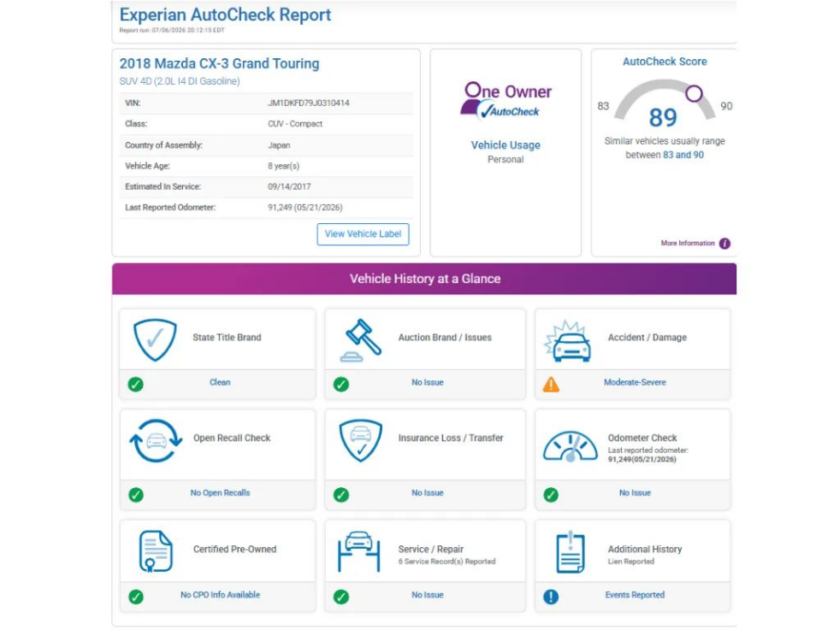Click SUV 4D (2.0L I4 DI Gasoline) subtitle
840x630 pixels.
[180, 81]
